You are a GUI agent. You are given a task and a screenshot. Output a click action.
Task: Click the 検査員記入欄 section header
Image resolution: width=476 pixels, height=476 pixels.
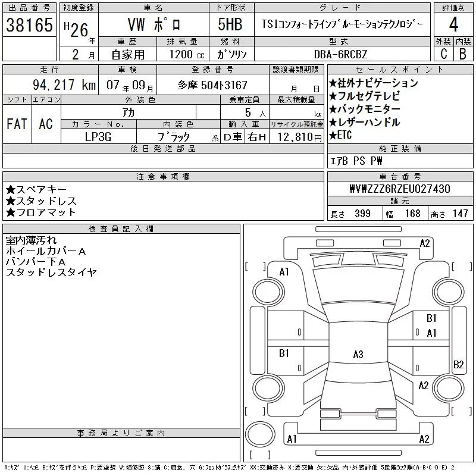(x=121, y=229)
